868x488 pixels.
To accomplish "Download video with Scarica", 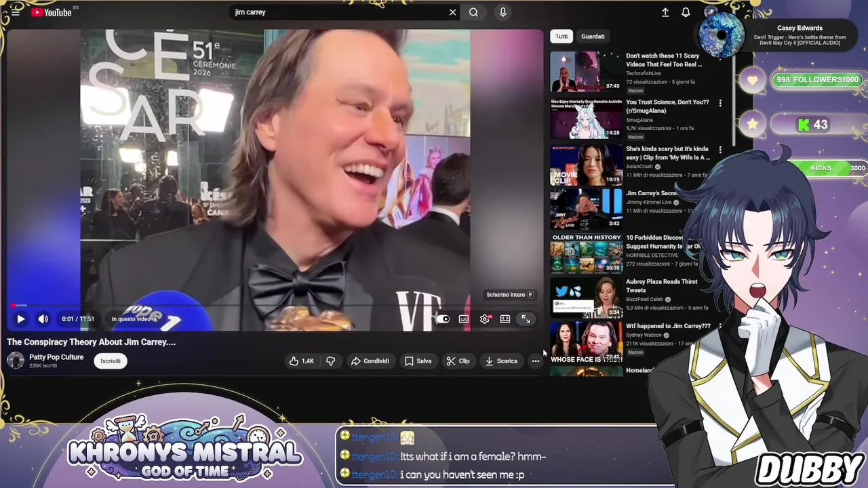I will pos(501,361).
